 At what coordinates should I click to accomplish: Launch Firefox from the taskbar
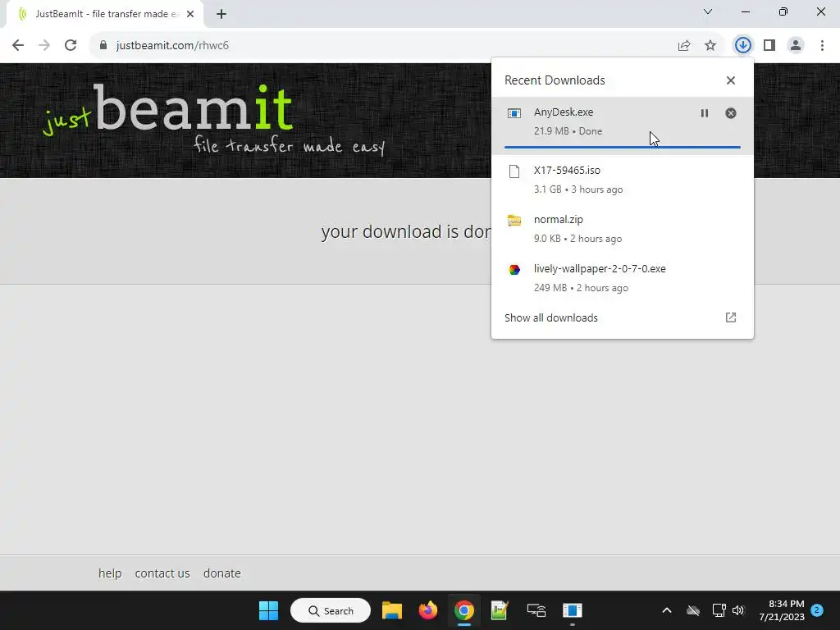pyautogui.click(x=428, y=610)
